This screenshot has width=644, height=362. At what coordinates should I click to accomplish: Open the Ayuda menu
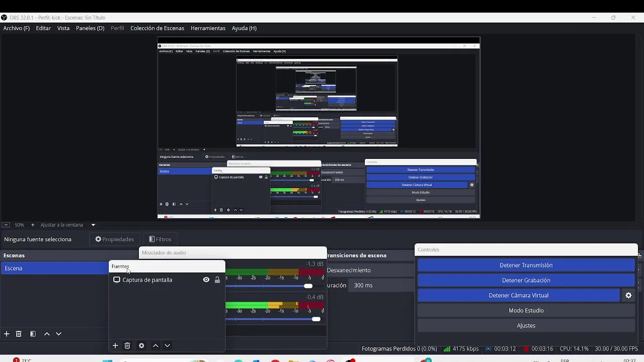[244, 28]
